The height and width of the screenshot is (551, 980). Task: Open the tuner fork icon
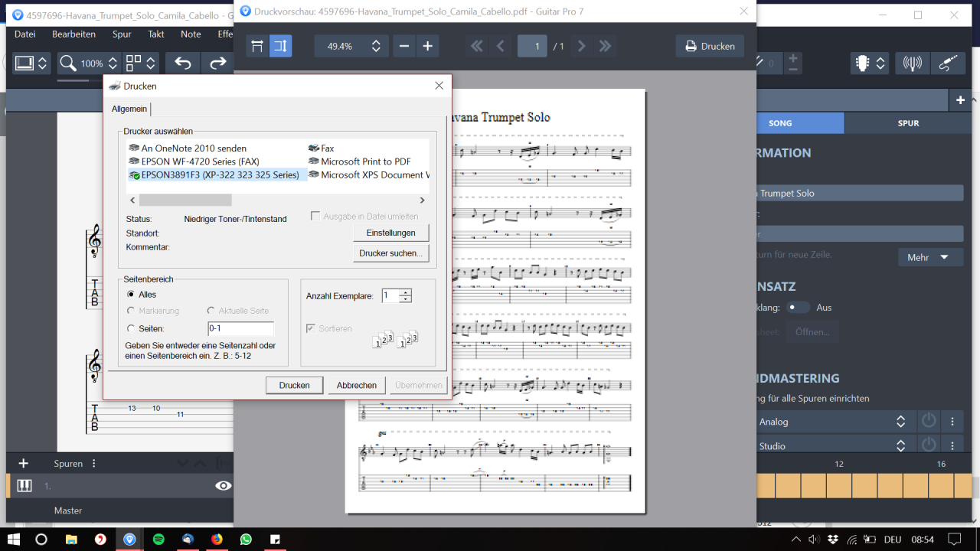tap(913, 63)
